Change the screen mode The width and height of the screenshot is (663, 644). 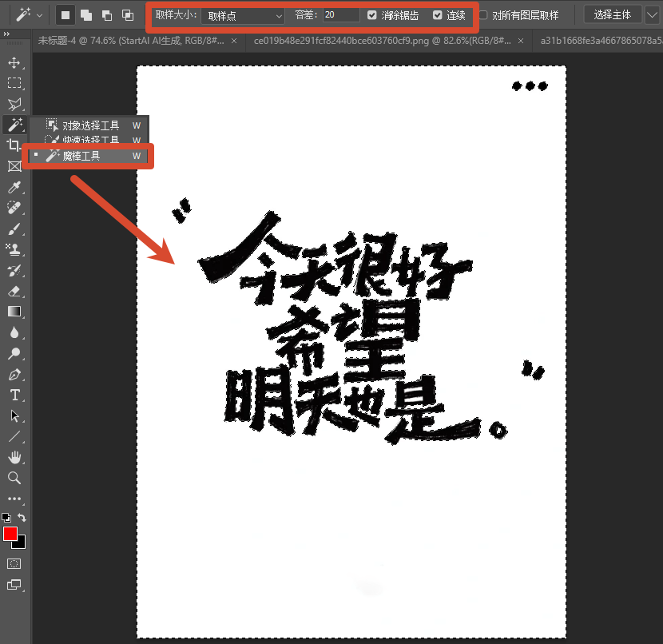pyautogui.click(x=14, y=585)
